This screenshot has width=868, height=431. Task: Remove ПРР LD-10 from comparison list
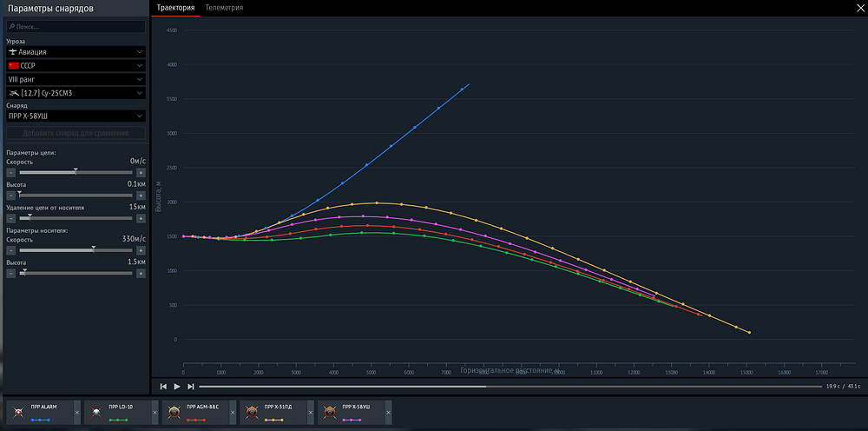(x=155, y=413)
